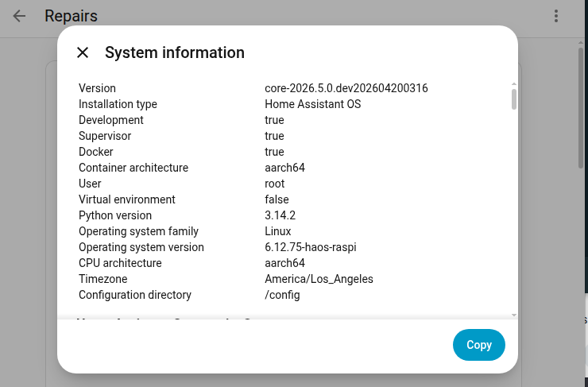Click the 'Python version' label
The image size is (588, 387).
115,215
